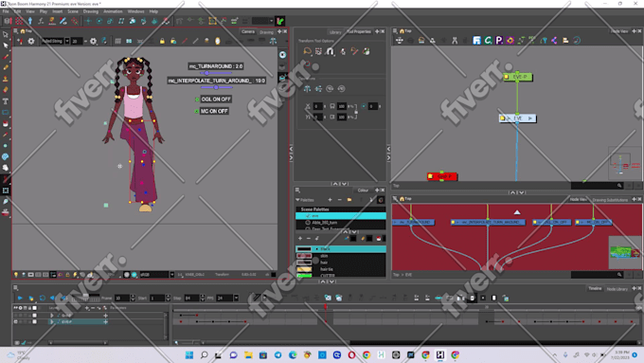Viewport: 644px width, 363px height.
Task: Click the mc_INTERPOLATE_TURN_AROUND slider handle
Action: coord(216,87)
